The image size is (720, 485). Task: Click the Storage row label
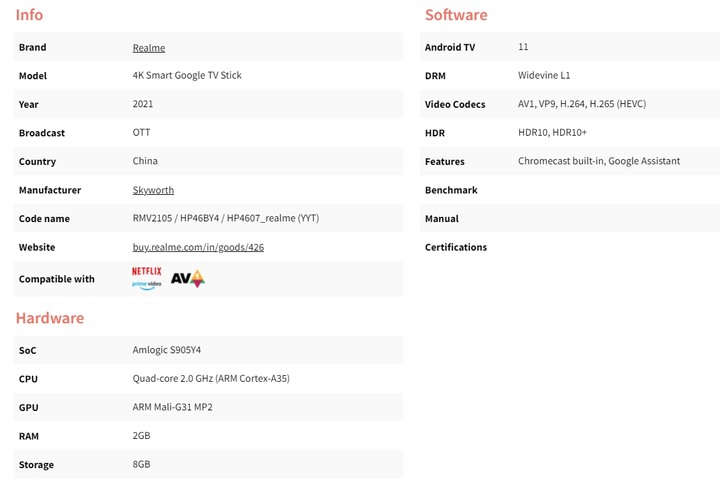pyautogui.click(x=36, y=464)
